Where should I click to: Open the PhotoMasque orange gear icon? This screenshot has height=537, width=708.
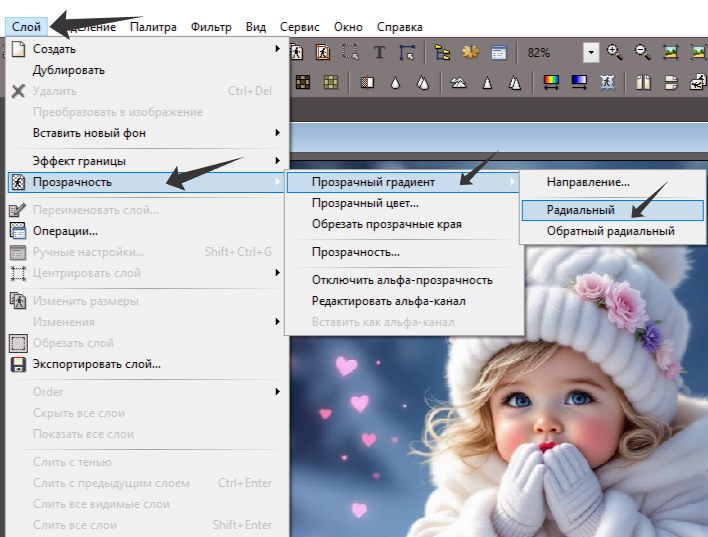tap(470, 52)
